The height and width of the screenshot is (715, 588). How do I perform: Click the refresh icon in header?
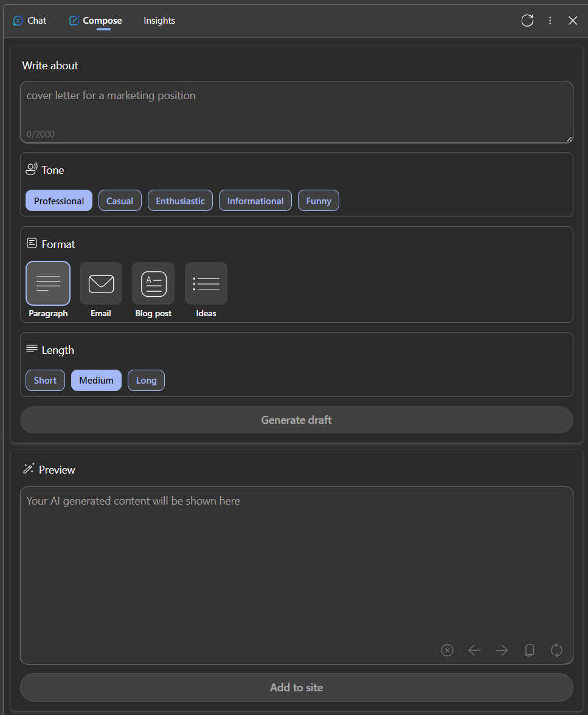coord(527,21)
